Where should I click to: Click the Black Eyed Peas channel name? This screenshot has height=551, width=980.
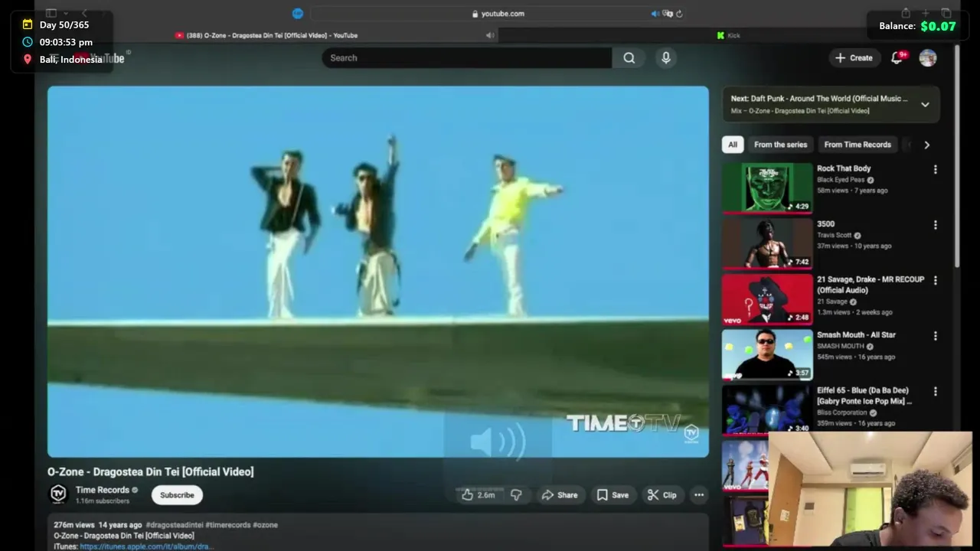point(842,180)
